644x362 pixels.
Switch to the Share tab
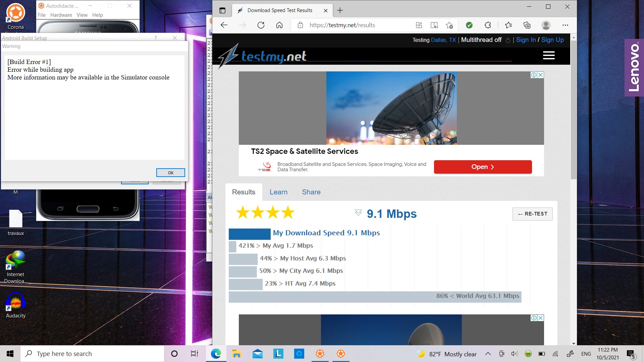[311, 192]
